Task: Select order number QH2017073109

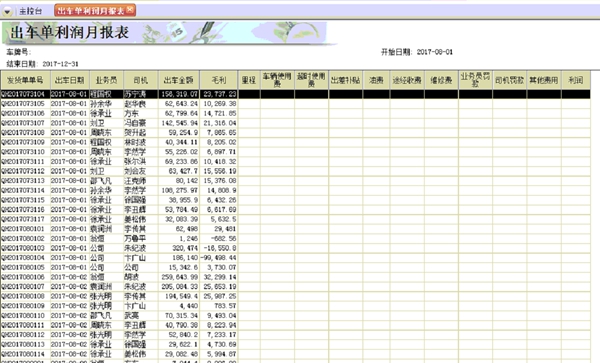Action: 23,142
